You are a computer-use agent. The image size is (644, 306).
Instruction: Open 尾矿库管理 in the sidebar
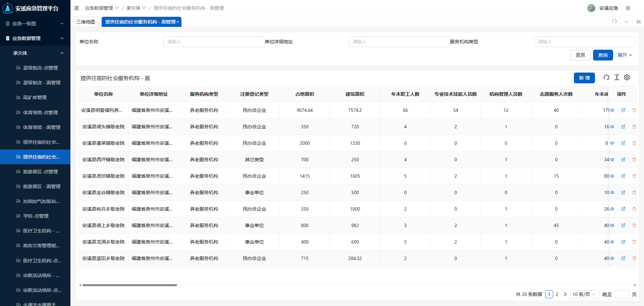coord(35,97)
